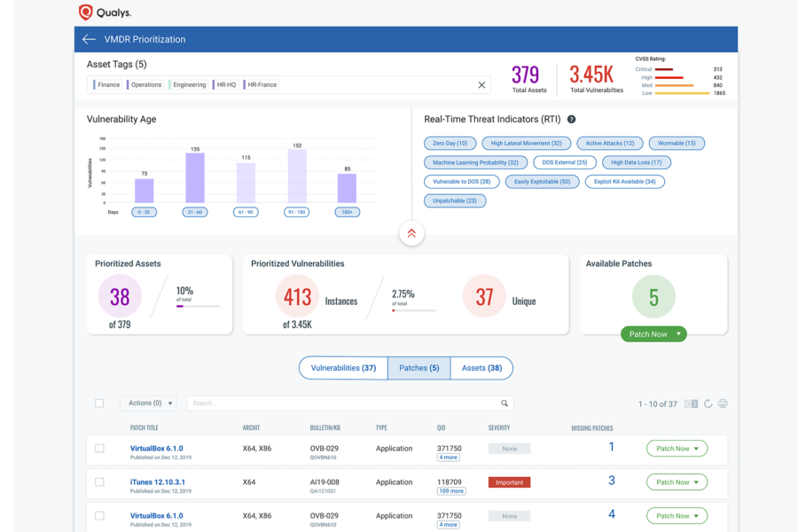Image resolution: width=798 pixels, height=532 pixels.
Task: Click the Finance asset tag
Action: (x=107, y=85)
